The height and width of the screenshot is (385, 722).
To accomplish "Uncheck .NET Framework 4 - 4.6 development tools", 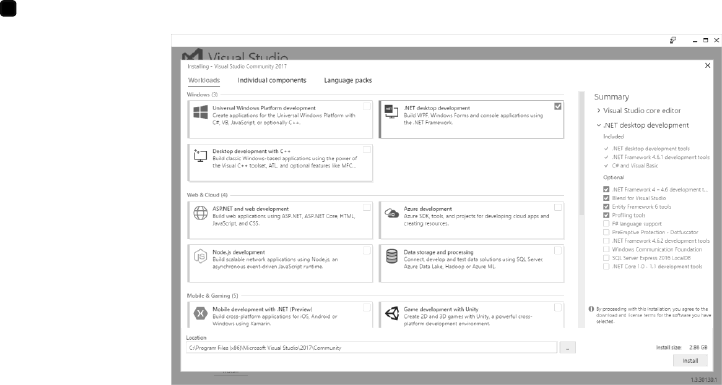I will click(606, 189).
